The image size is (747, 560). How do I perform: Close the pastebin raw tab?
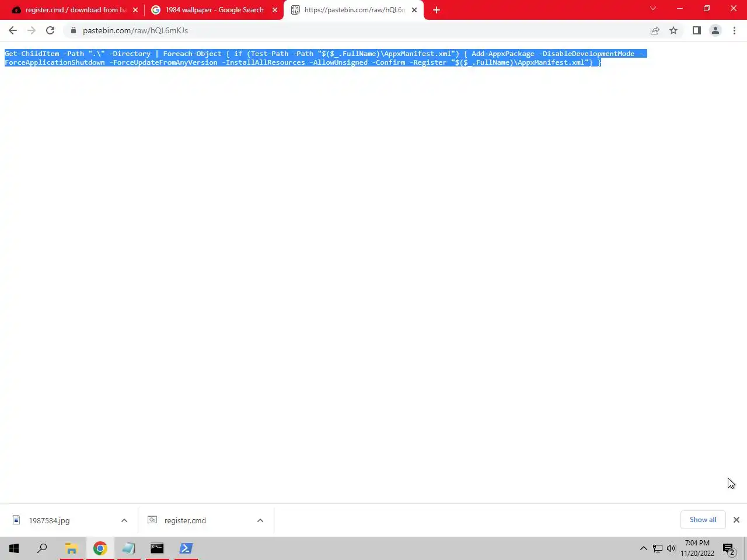[x=414, y=10]
